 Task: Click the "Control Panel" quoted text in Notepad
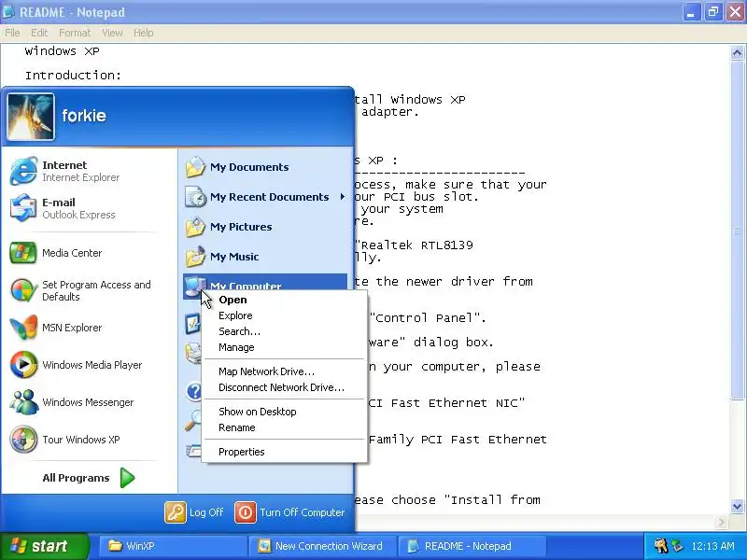tap(427, 318)
